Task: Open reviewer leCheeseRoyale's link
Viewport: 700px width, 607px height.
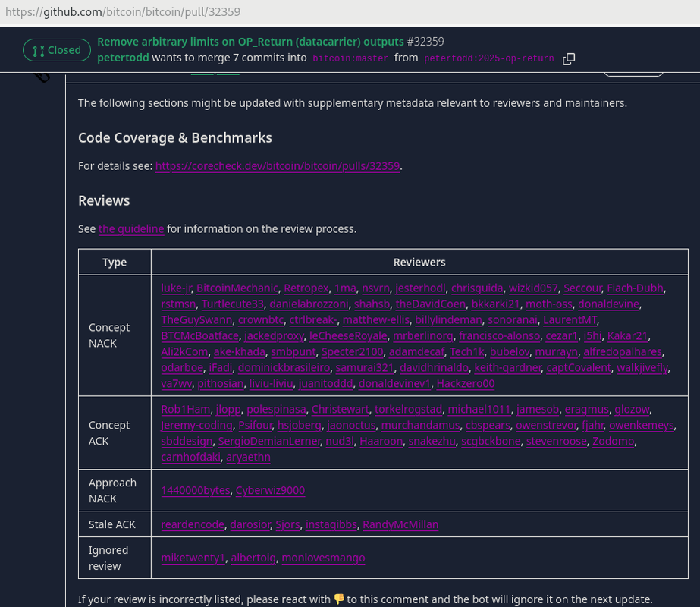Action: pyautogui.click(x=348, y=336)
